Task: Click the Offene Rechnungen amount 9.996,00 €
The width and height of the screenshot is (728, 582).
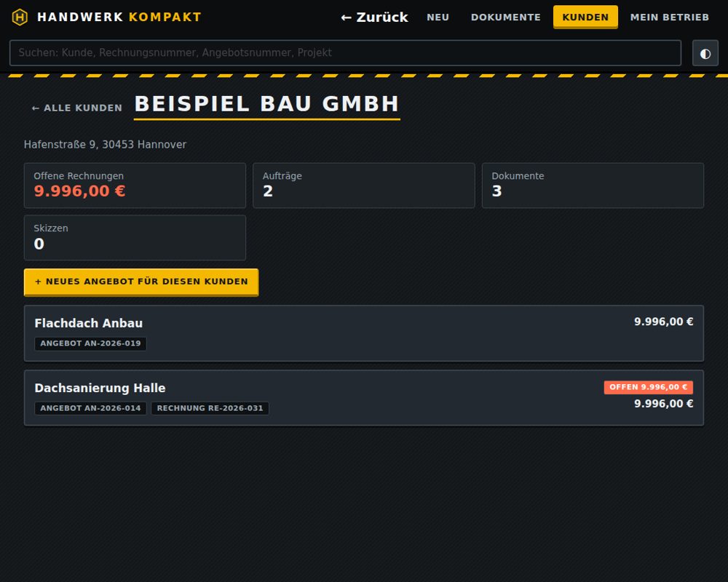Action: 79,191
